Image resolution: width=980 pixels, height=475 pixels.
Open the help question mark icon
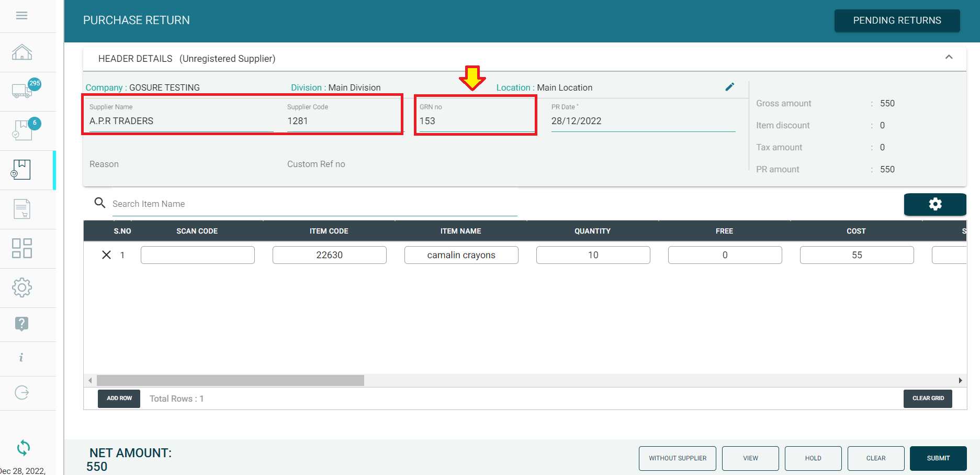[22, 324]
